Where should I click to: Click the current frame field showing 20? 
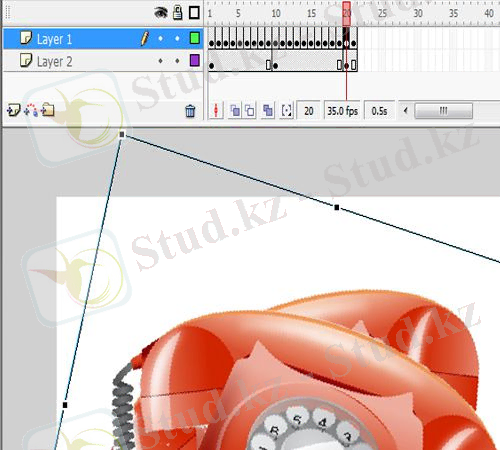[x=308, y=111]
